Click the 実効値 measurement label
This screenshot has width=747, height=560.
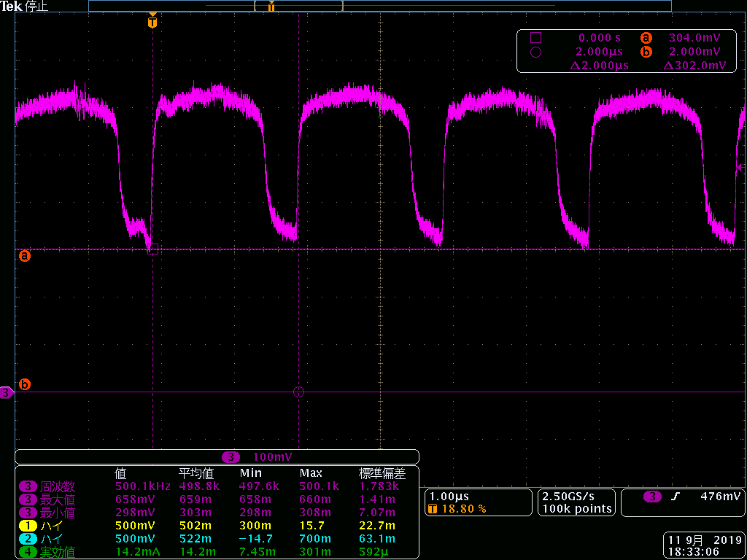point(58,553)
